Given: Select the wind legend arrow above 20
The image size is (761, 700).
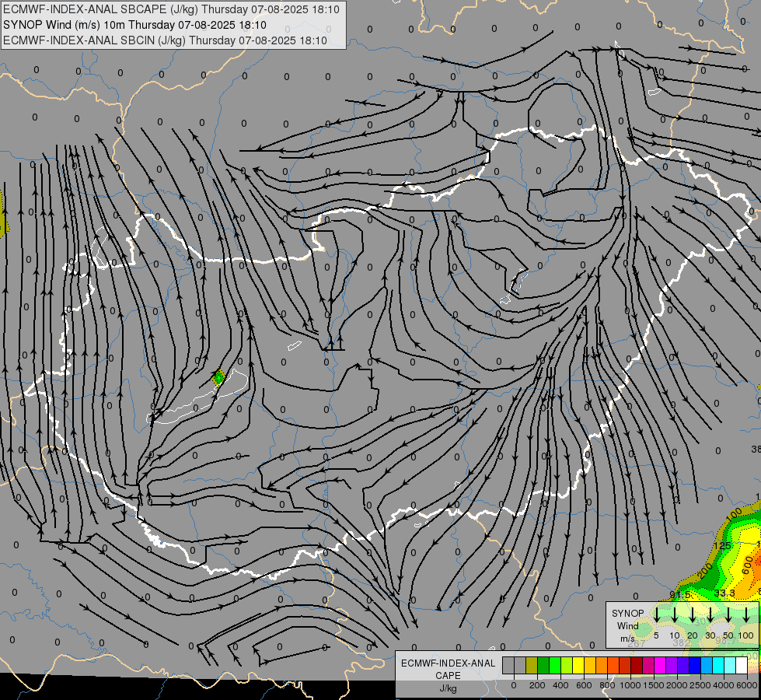Looking at the screenshot, I should [693, 614].
